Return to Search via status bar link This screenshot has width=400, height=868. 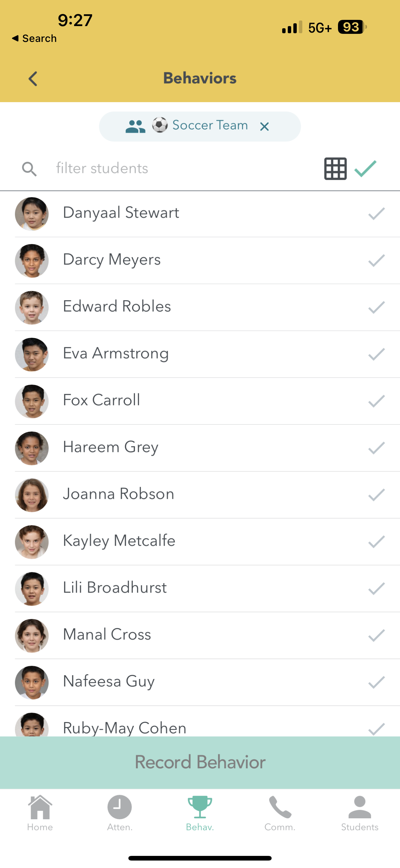point(34,38)
